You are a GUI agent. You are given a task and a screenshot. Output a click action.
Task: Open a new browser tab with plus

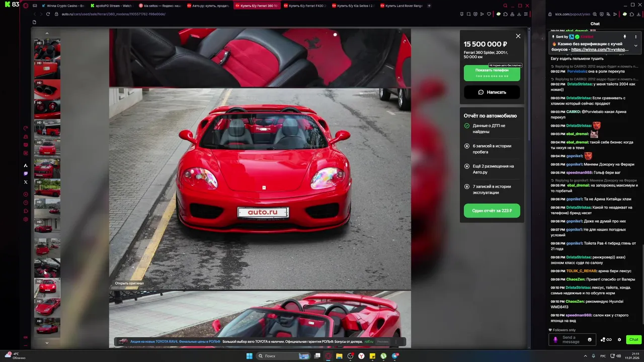tap(429, 6)
